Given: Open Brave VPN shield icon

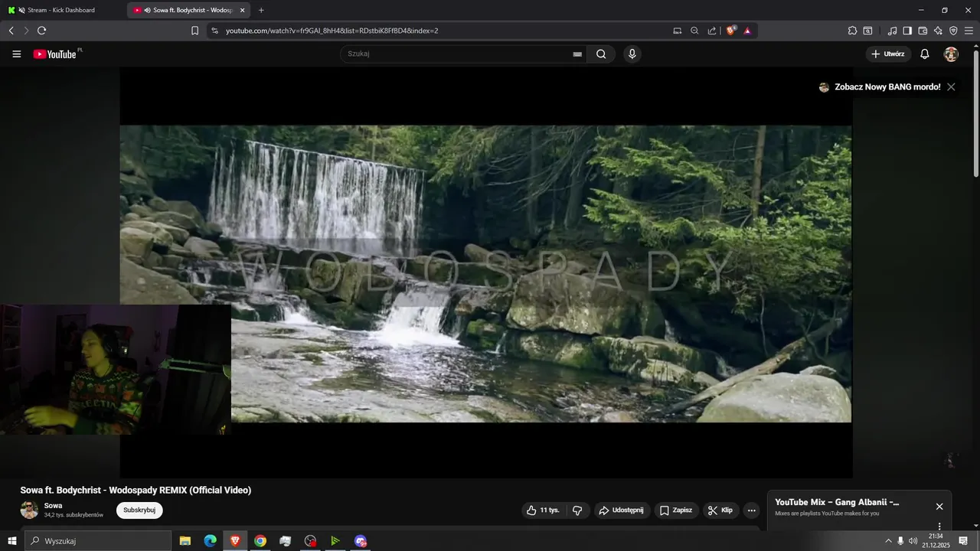Looking at the screenshot, I should click(x=953, y=31).
